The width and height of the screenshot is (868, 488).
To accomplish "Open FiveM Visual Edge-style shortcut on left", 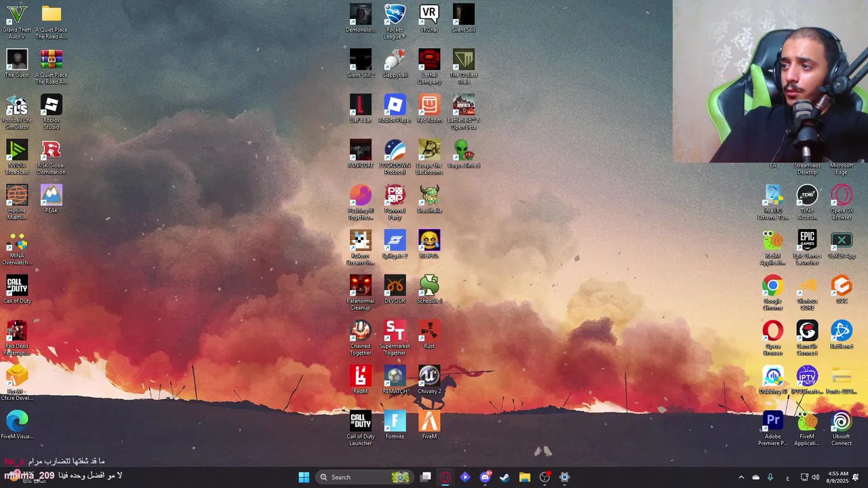I will pos(17,425).
